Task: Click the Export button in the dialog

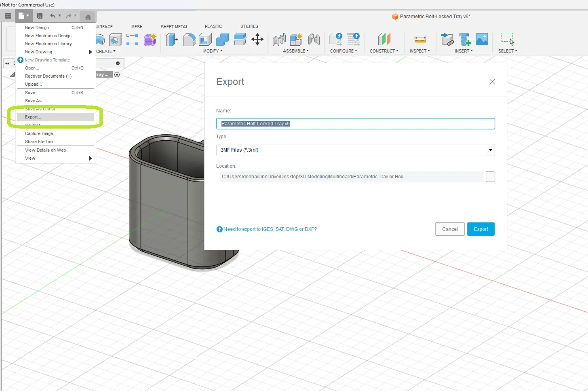Action: tap(481, 229)
